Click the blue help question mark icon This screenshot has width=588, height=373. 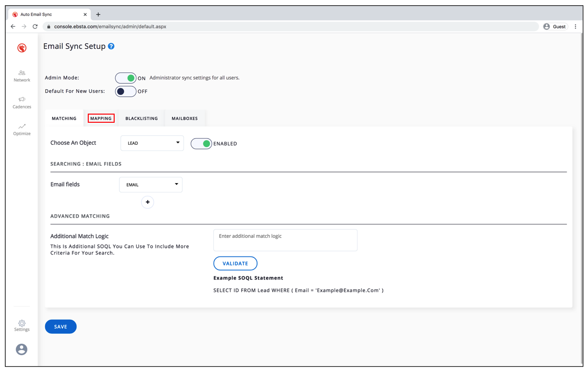pyautogui.click(x=111, y=47)
